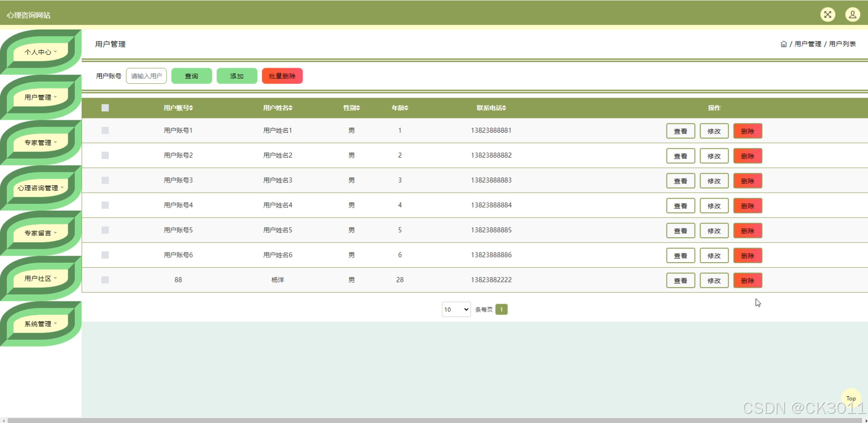
Task: Expand the 用户社区 sidebar menu
Action: coord(41,278)
